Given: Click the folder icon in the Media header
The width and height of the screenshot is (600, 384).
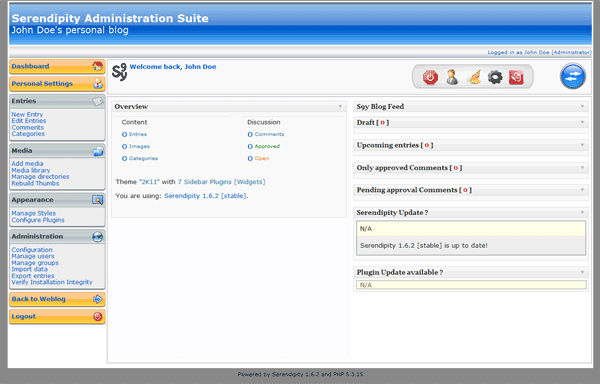Looking at the screenshot, I should (98, 151).
